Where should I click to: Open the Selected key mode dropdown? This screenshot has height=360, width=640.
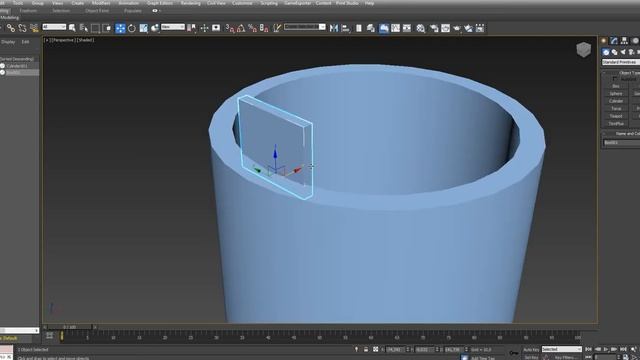click(562, 349)
